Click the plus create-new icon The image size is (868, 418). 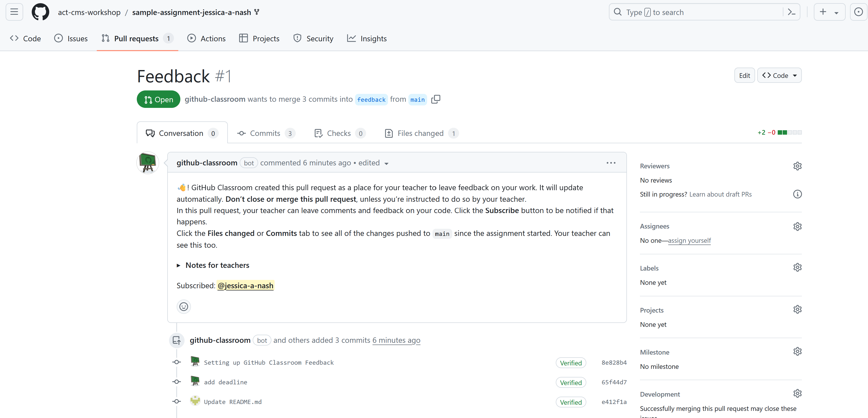point(823,12)
